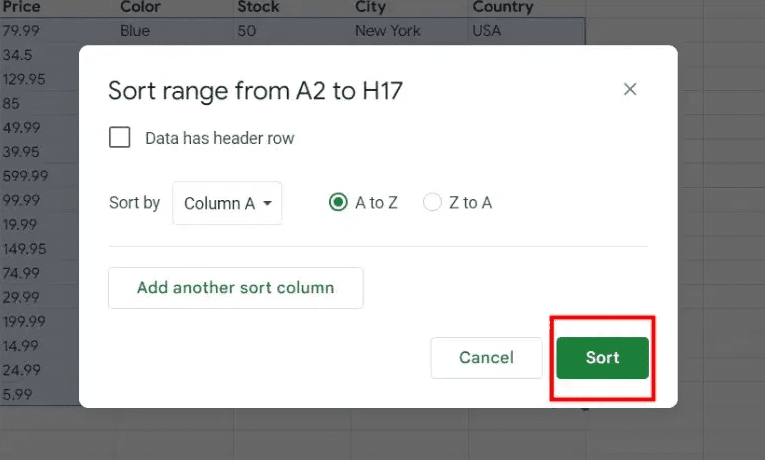Screen dimensions: 765x460
Task: Select the A to Z radio option
Action: pos(338,203)
